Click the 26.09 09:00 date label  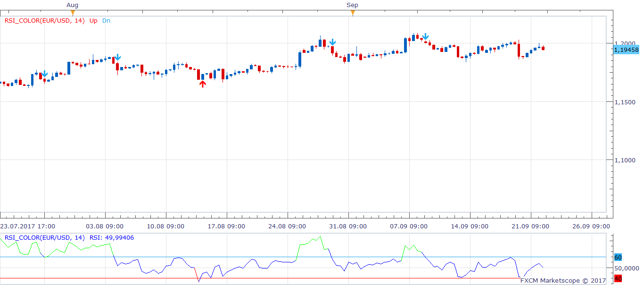click(x=592, y=226)
